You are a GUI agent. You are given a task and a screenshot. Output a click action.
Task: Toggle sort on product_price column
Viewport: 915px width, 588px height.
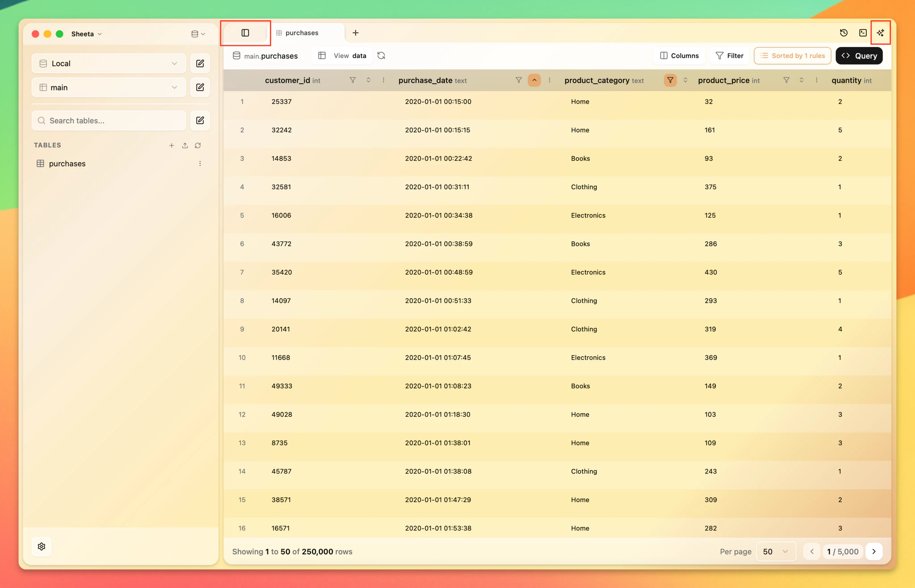[x=802, y=80]
